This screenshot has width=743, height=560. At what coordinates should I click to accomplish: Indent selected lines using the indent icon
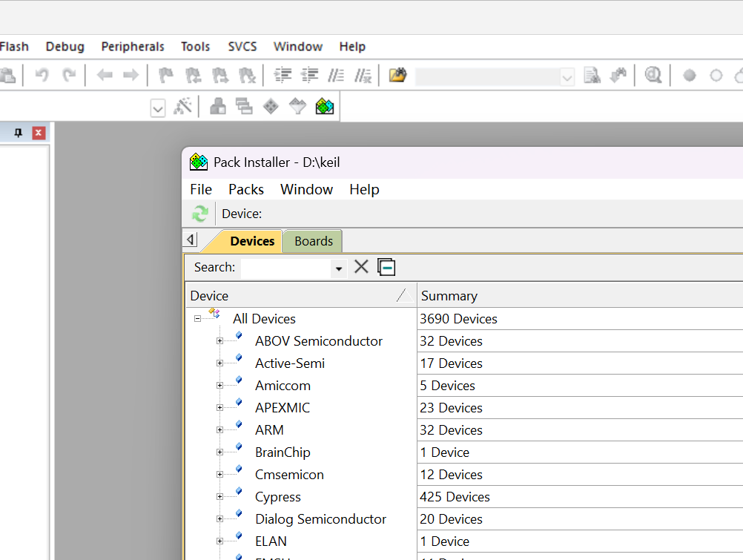(x=283, y=75)
